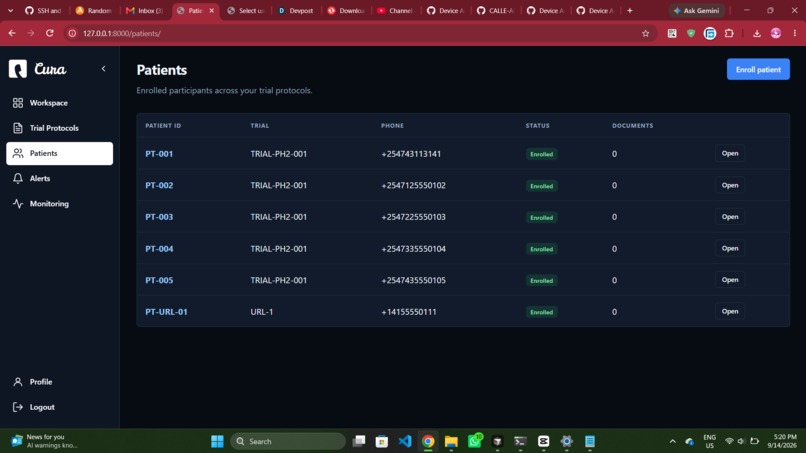Open News for you widget
806x453 pixels.
44,441
